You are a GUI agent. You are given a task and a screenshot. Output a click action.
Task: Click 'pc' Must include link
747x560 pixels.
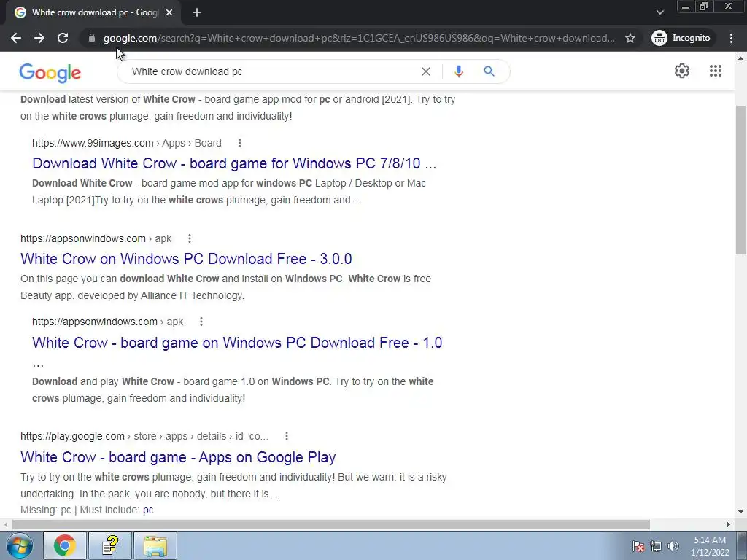(147, 510)
